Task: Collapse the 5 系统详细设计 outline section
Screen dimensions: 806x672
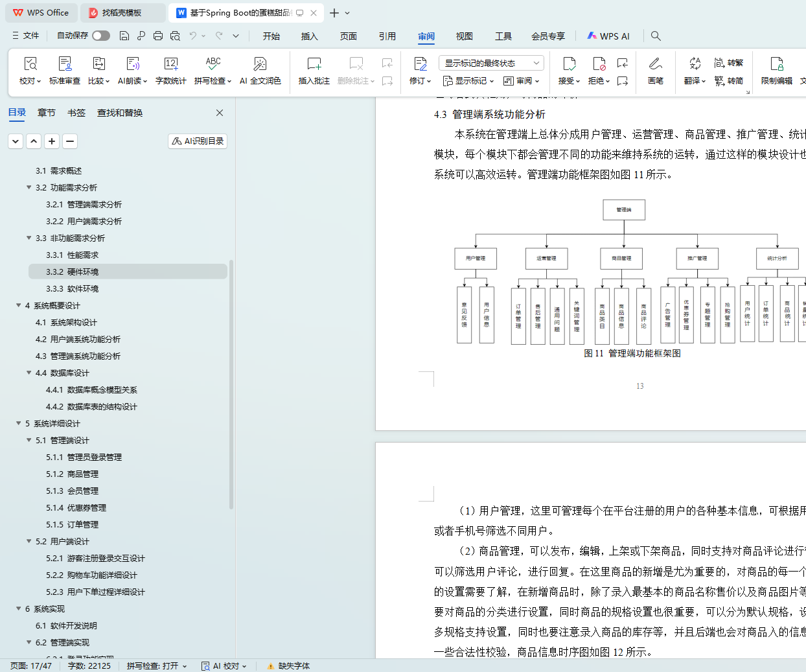Action: click(19, 423)
